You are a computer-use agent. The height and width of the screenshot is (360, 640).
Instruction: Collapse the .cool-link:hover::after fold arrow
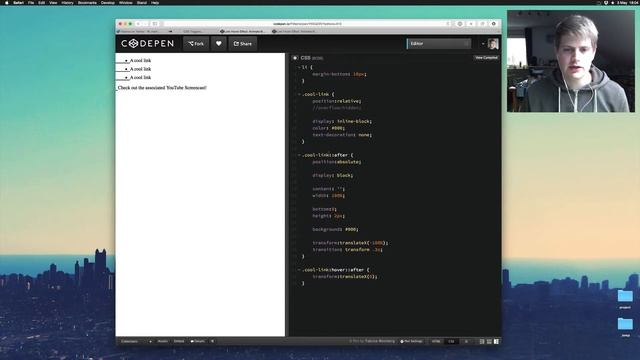coord(299,270)
